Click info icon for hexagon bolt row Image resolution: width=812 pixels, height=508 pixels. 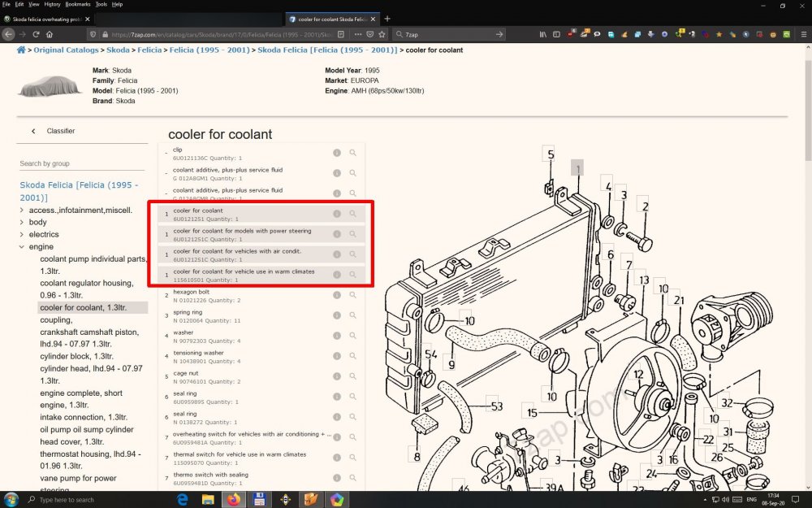(337, 295)
